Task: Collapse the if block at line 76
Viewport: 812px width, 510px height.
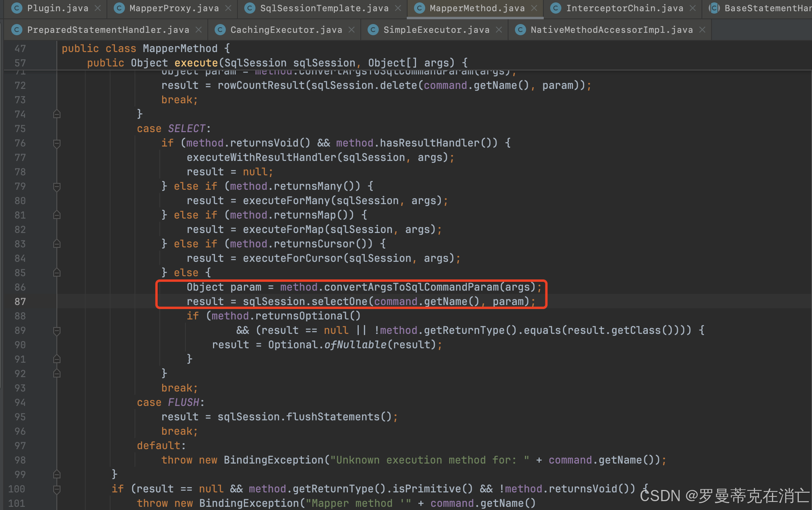Action: tap(57, 143)
